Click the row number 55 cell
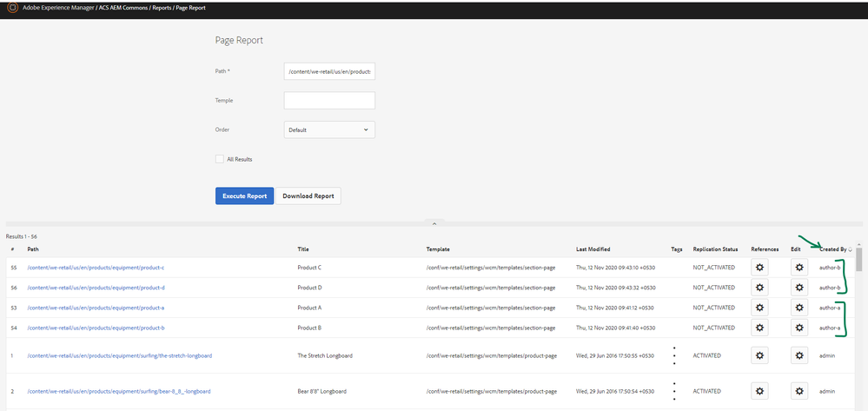The height and width of the screenshot is (411, 868). 13,268
